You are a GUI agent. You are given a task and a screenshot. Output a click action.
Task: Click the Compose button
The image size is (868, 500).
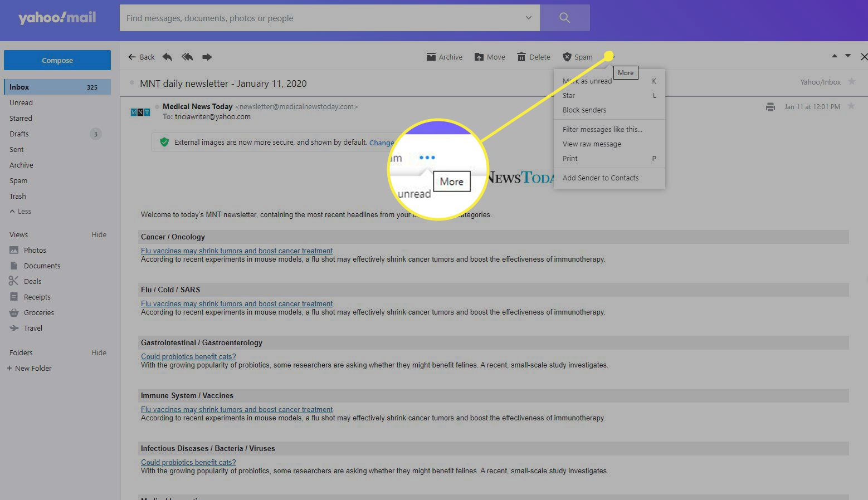57,60
